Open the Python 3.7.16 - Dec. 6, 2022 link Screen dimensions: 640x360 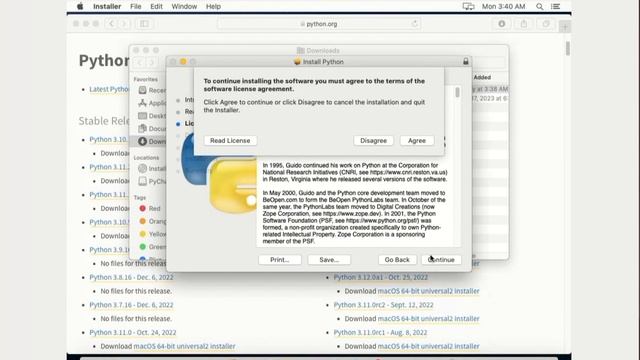point(131,305)
